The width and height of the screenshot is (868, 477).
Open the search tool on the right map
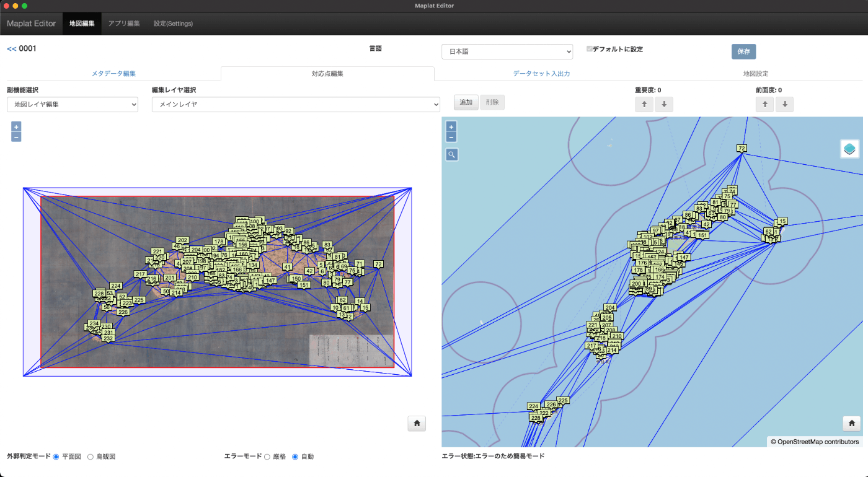[452, 154]
